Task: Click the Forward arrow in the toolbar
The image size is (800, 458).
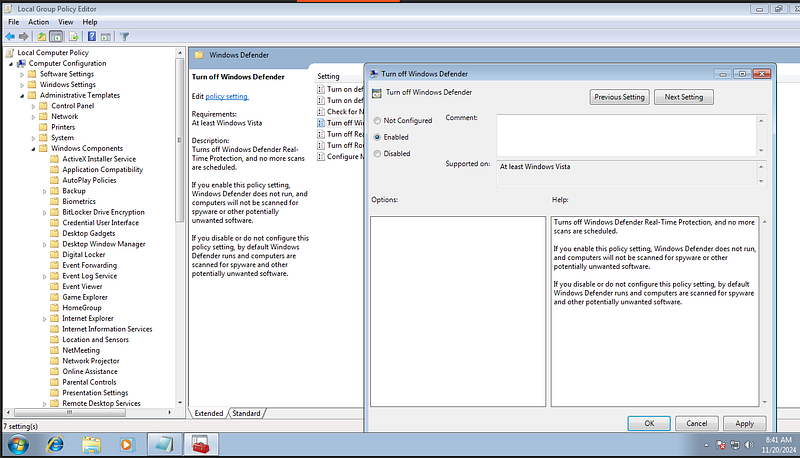Action: tap(23, 37)
